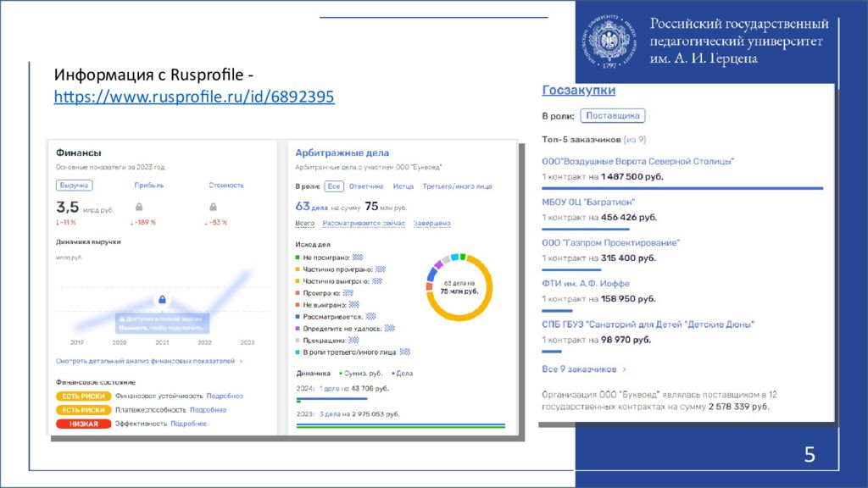Open customer Воздушные Ворота Северной Столицы
The height and width of the screenshot is (488, 868).
click(x=637, y=162)
